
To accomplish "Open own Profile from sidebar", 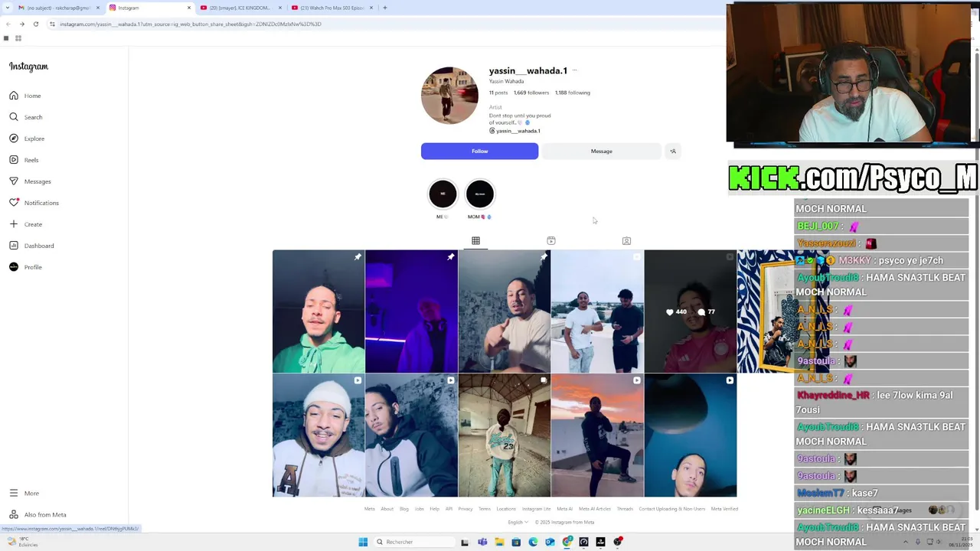I will [26, 267].
